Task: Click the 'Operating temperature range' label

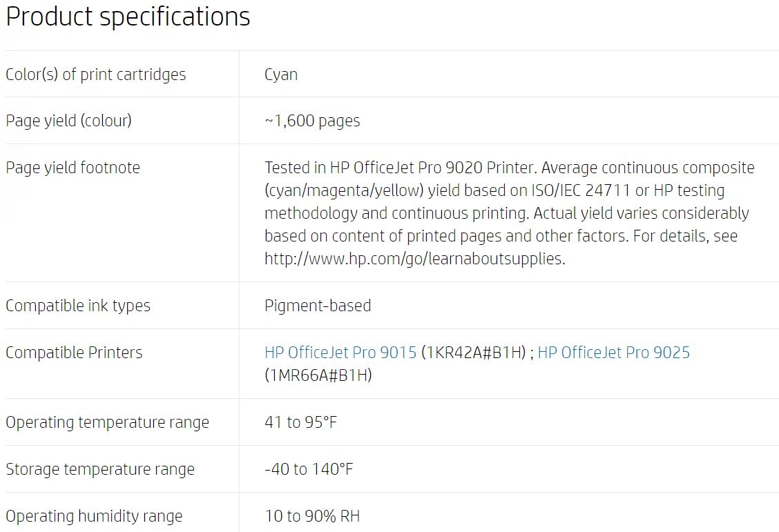Action: [x=107, y=422]
